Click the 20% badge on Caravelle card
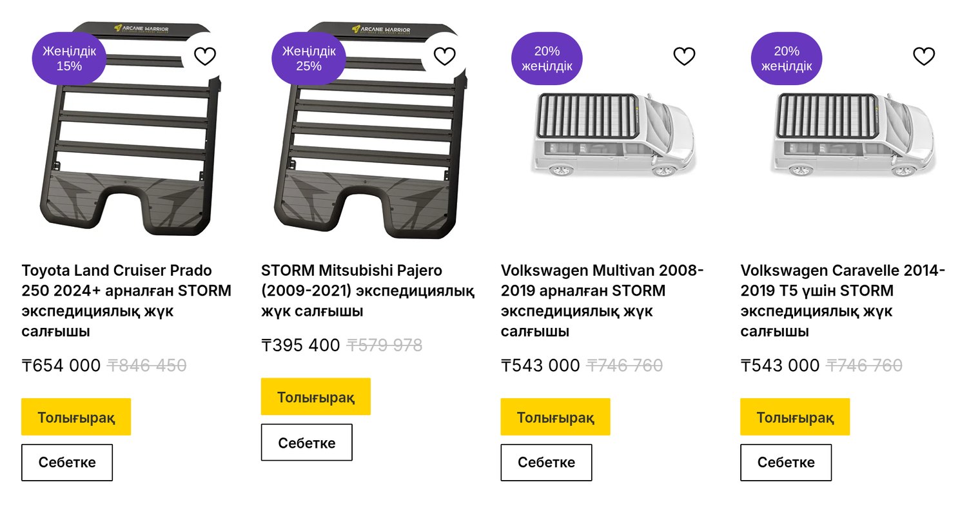This screenshot has width=980, height=511. pyautogui.click(x=787, y=59)
